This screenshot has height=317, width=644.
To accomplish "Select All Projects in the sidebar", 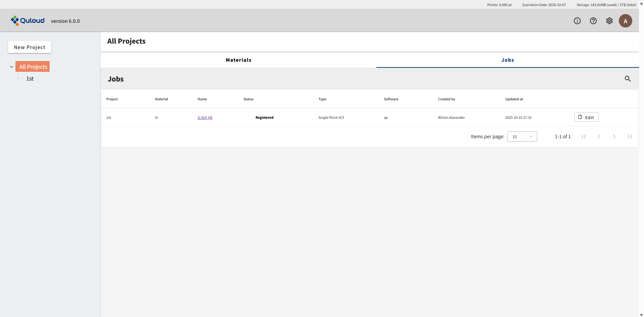I will click(x=33, y=67).
